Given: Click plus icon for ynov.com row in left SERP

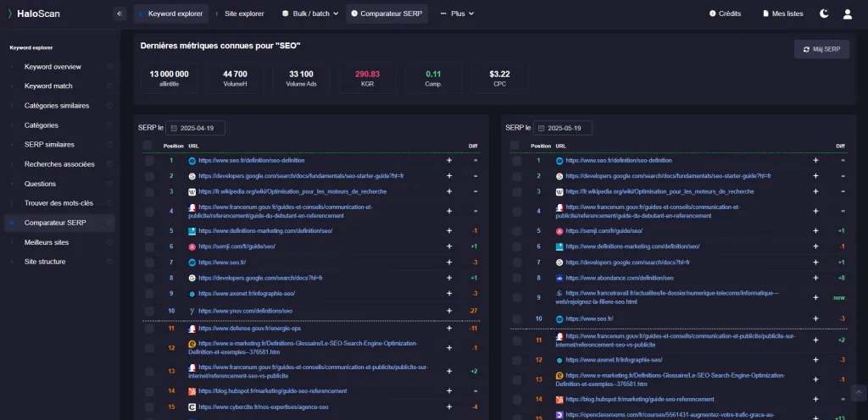Looking at the screenshot, I should [x=449, y=311].
